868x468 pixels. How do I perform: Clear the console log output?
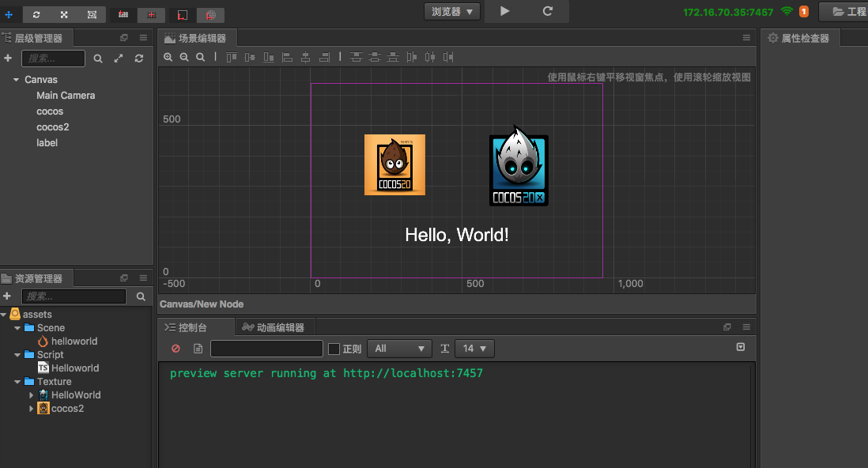(x=175, y=349)
